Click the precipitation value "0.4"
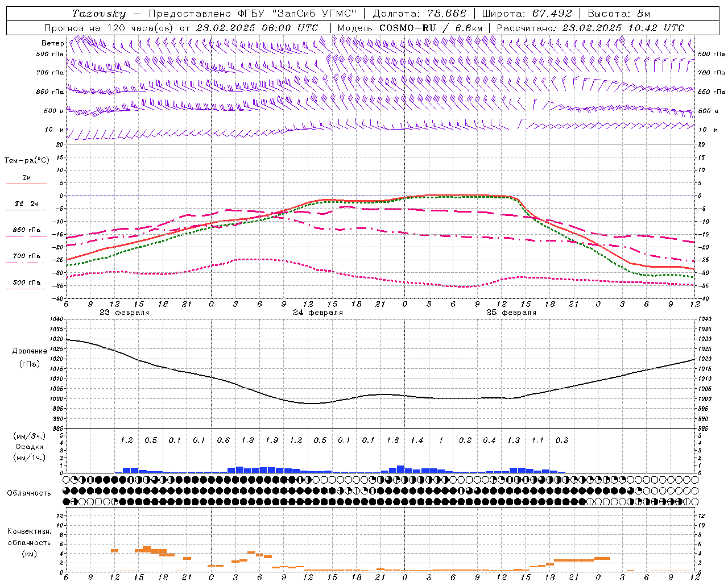Viewport: 728px width, 582px height. [x=489, y=440]
